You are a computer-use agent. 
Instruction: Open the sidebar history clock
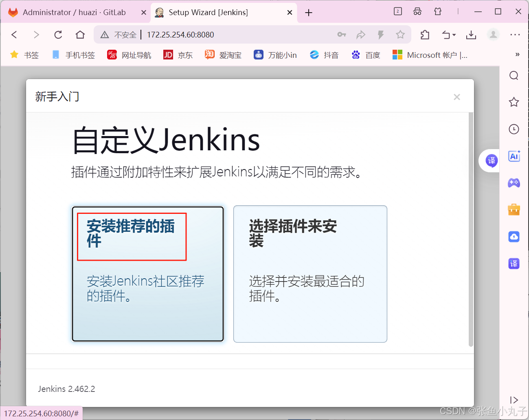(514, 129)
